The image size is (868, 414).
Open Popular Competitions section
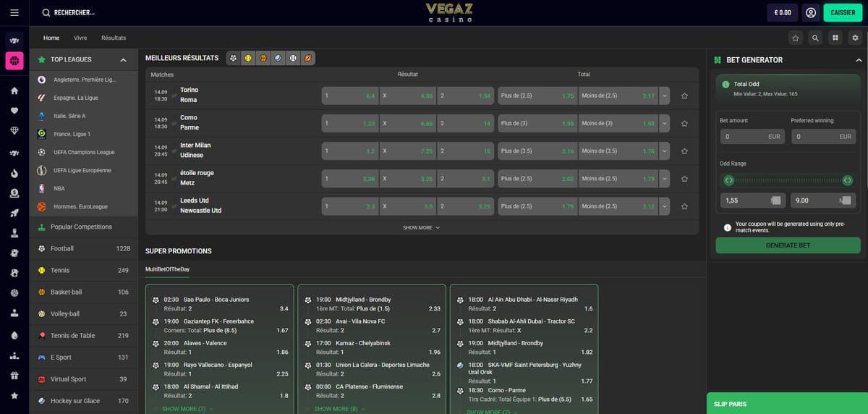83,227
